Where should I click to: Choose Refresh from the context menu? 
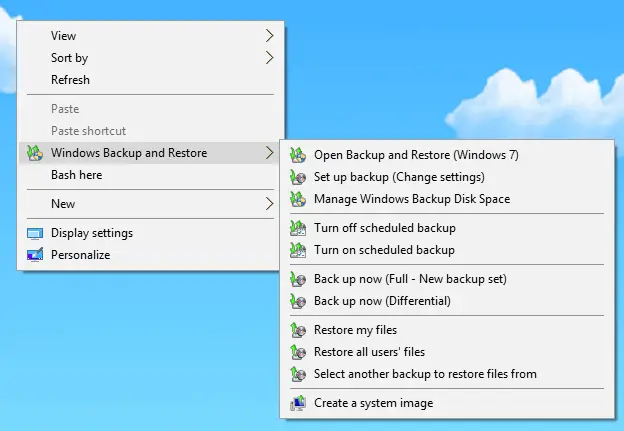click(x=149, y=80)
